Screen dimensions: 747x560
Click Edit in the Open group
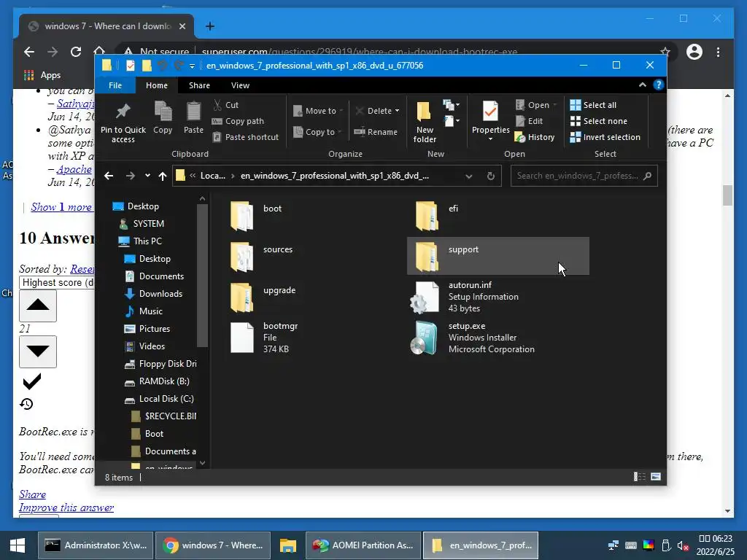point(530,121)
